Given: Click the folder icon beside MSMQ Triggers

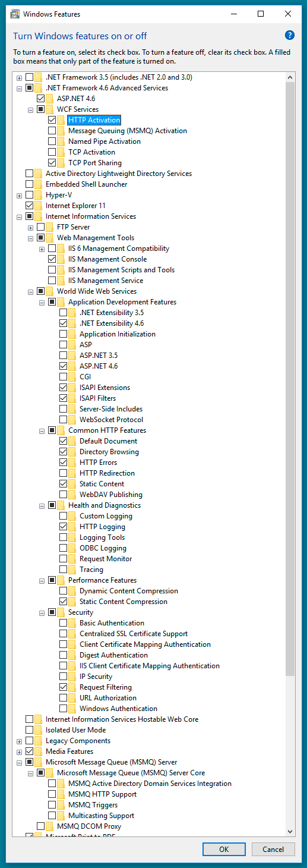Looking at the screenshot, I should point(61,805).
